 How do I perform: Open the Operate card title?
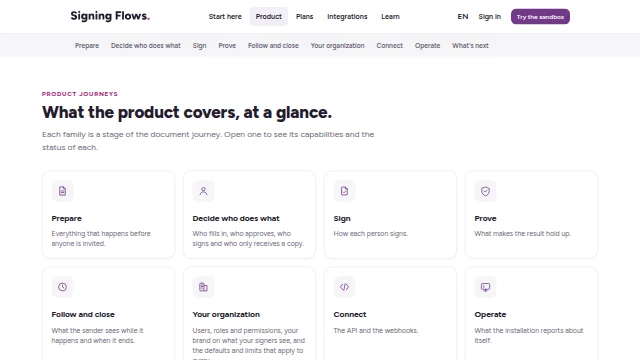pyautogui.click(x=490, y=315)
